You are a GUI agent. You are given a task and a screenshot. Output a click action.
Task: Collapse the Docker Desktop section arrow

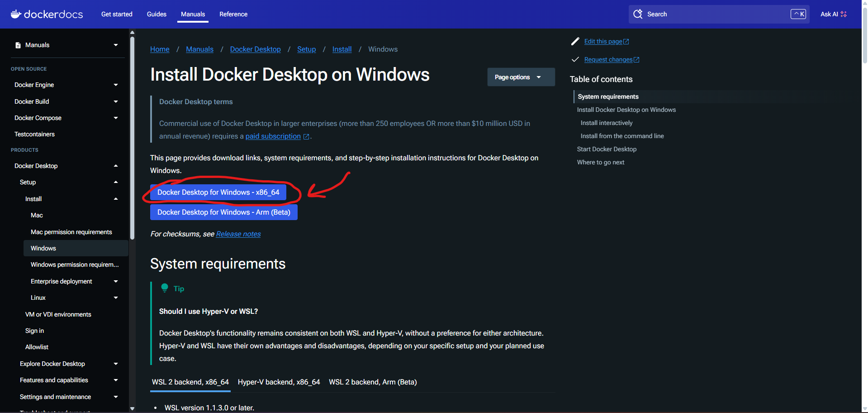116,166
